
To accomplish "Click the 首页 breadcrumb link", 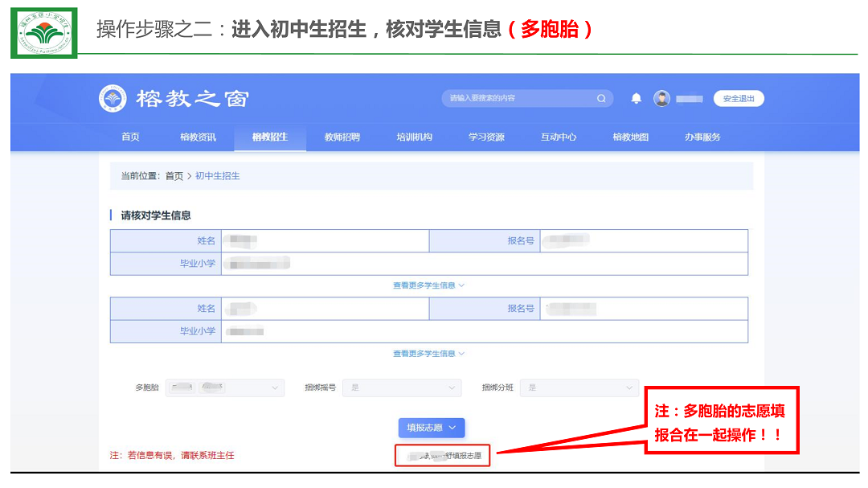I will tap(174, 176).
